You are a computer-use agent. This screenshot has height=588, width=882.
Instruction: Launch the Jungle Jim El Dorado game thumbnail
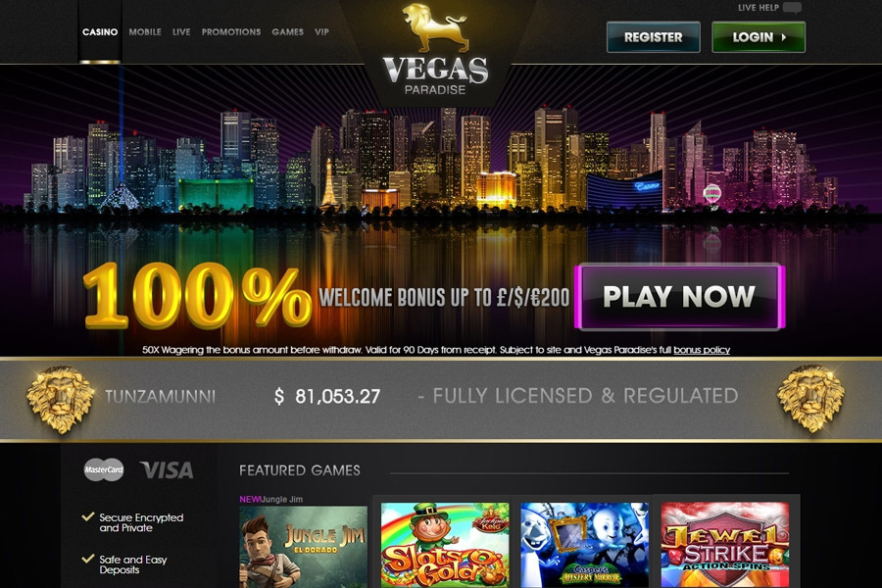coord(303,547)
